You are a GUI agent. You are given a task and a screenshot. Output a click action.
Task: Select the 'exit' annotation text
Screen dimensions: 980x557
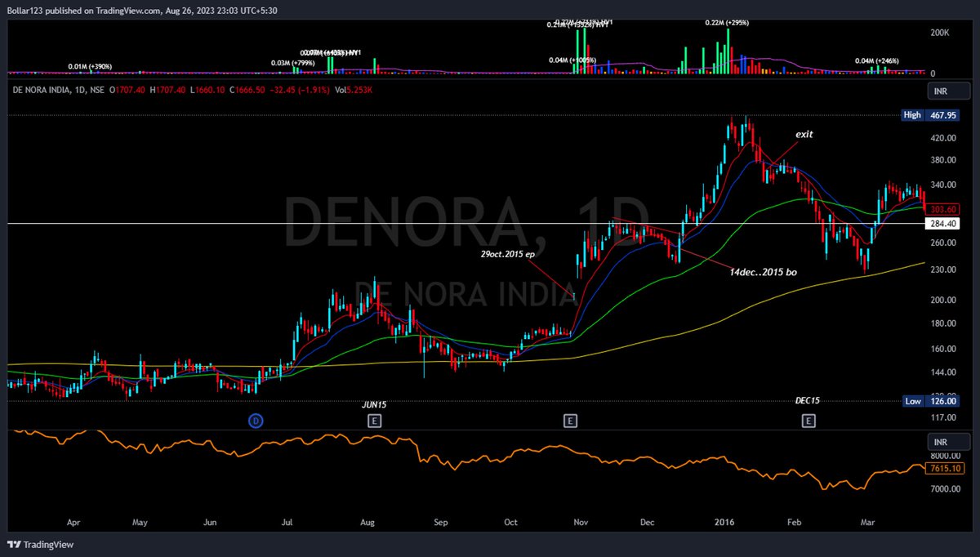[x=804, y=133]
